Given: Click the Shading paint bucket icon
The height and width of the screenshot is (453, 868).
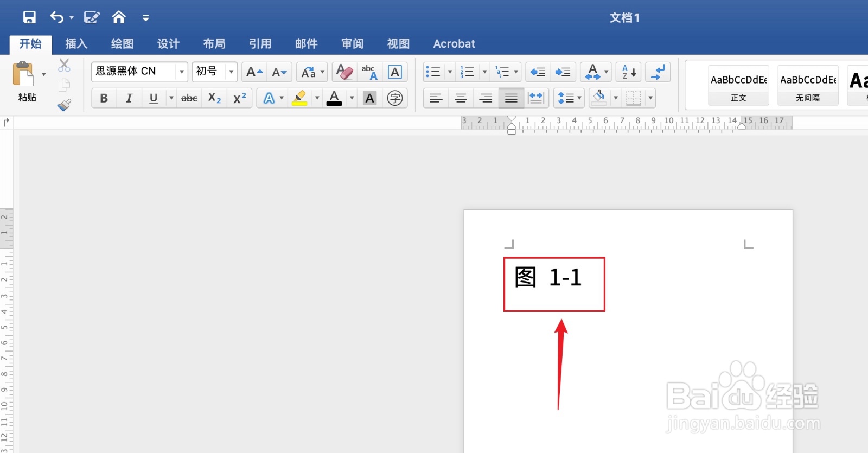Looking at the screenshot, I should 599,98.
